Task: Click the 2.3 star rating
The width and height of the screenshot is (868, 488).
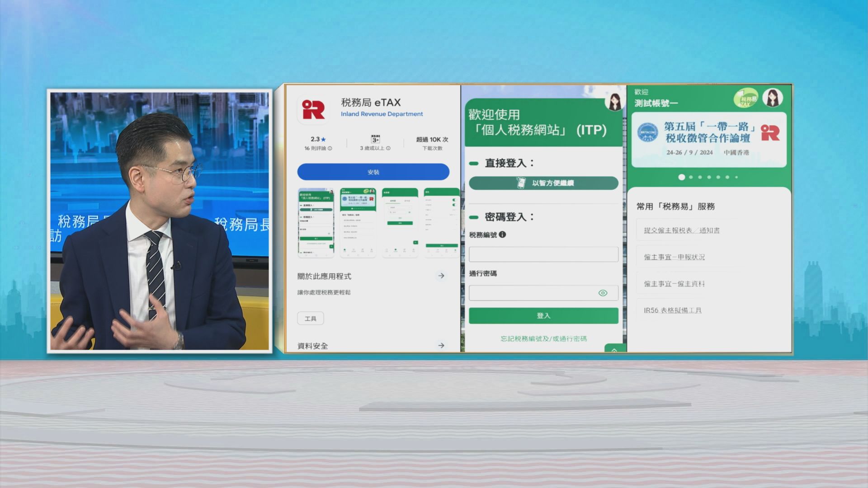Action: [x=318, y=139]
